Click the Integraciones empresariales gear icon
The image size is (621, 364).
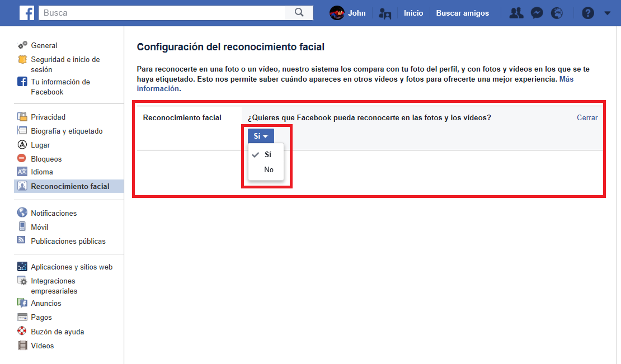tap(22, 281)
